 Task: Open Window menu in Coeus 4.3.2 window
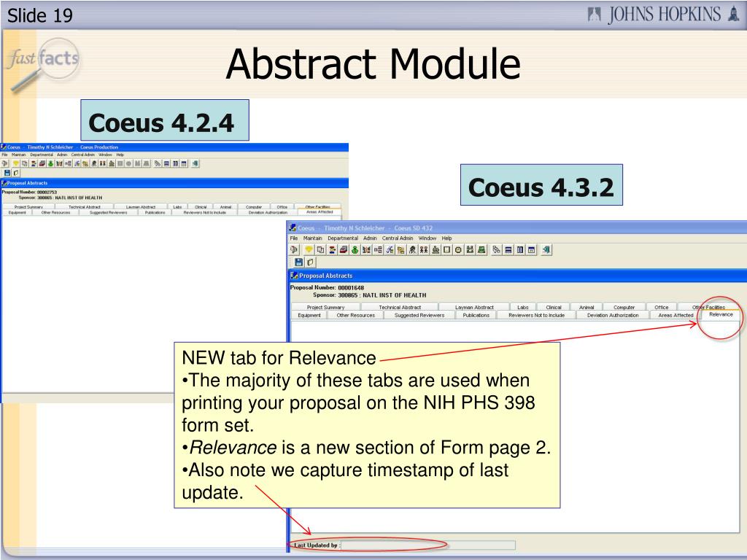click(x=427, y=238)
